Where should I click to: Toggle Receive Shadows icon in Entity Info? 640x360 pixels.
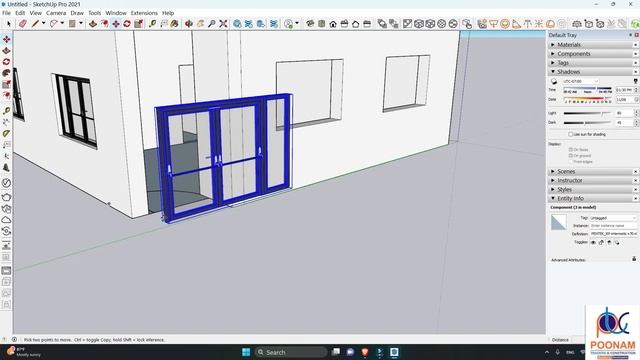(x=609, y=242)
